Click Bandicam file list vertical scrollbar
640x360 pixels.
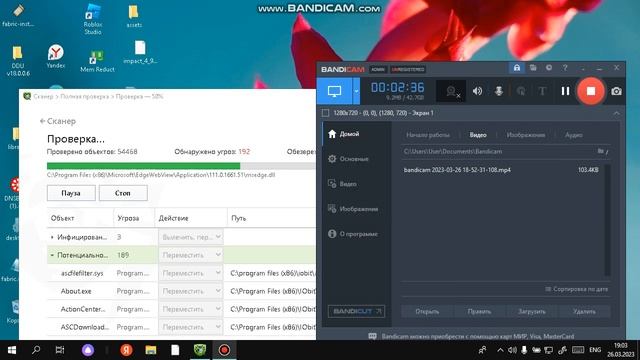608,220
